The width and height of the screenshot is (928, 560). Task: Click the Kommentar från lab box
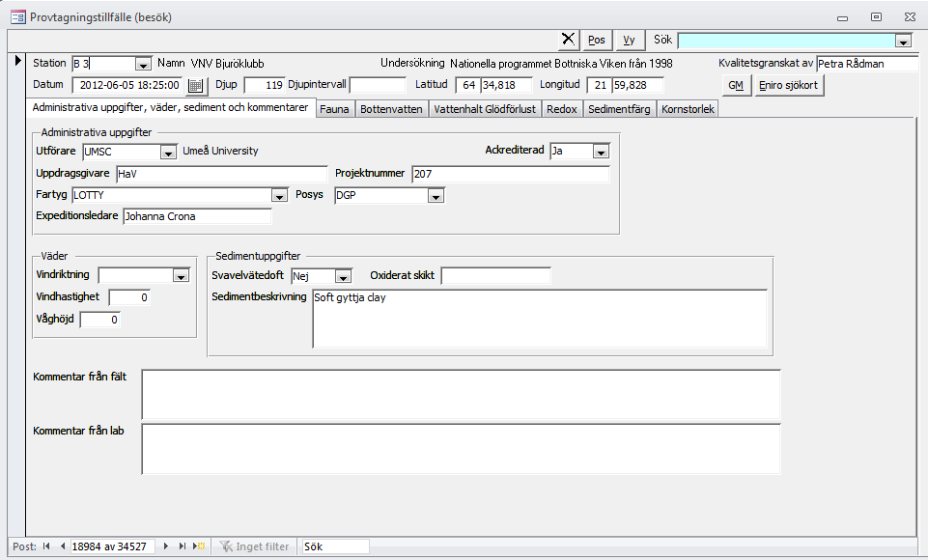click(x=462, y=449)
